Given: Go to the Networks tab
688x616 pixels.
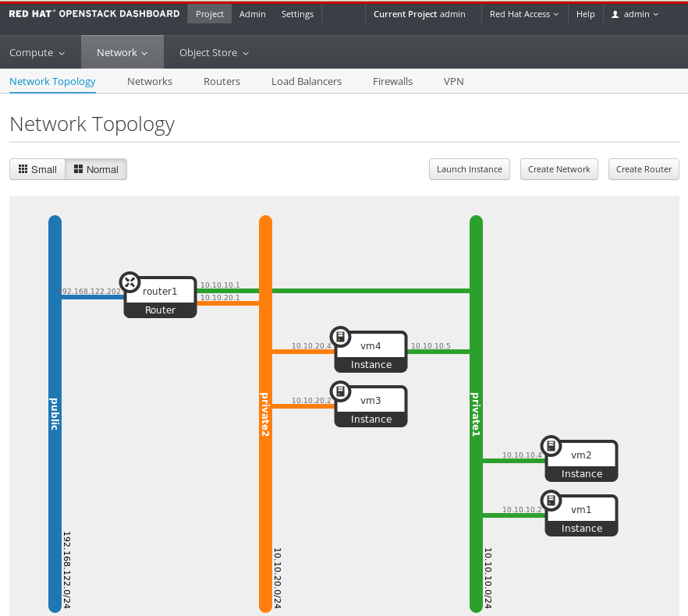Looking at the screenshot, I should point(150,82).
